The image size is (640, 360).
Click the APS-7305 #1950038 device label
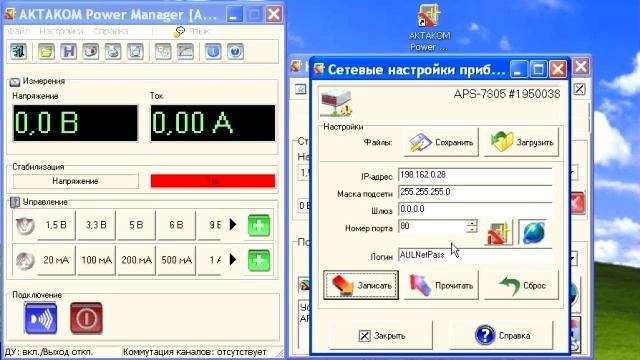507,94
